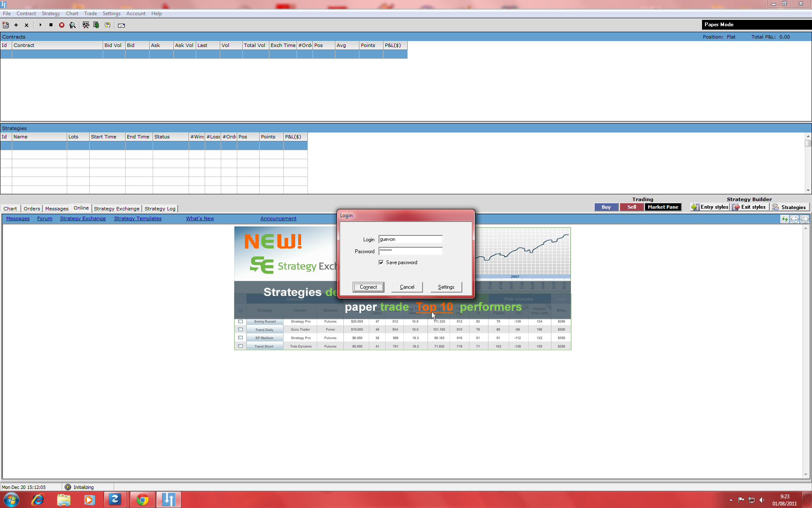Screen dimensions: 812x508
Task: Tick the Swing Russel strategy checkbox
Action: click(240, 321)
